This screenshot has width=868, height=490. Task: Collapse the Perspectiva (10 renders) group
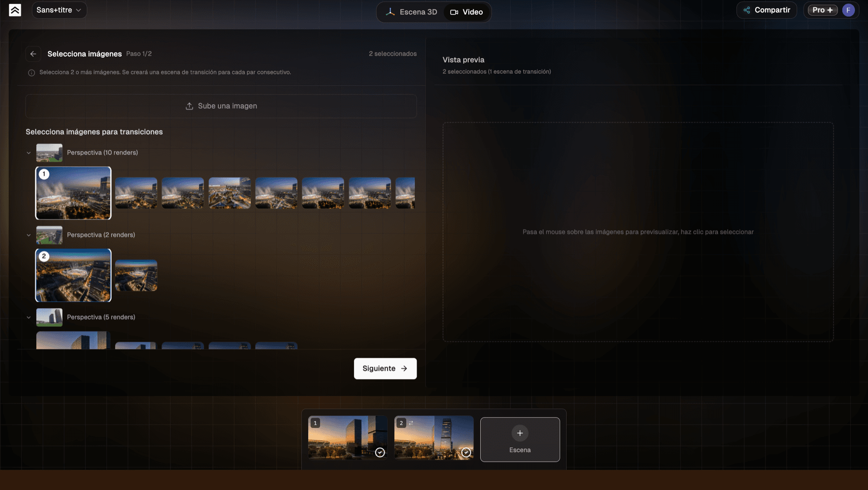click(x=29, y=153)
